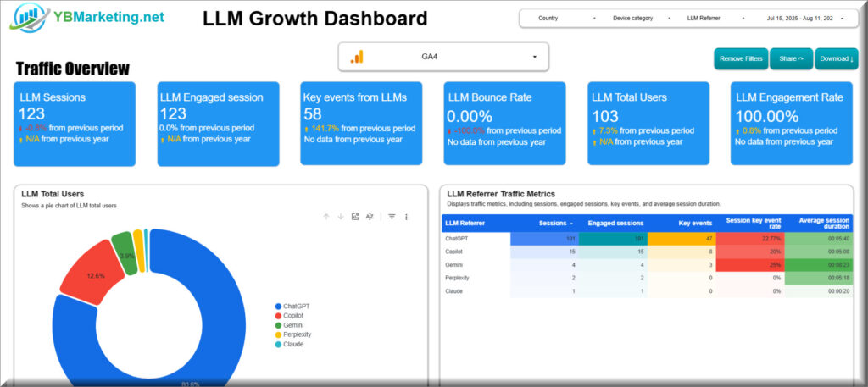Screen dimensions: 868x387
Task: Click the Perplexity row label in table
Action: pos(457,278)
